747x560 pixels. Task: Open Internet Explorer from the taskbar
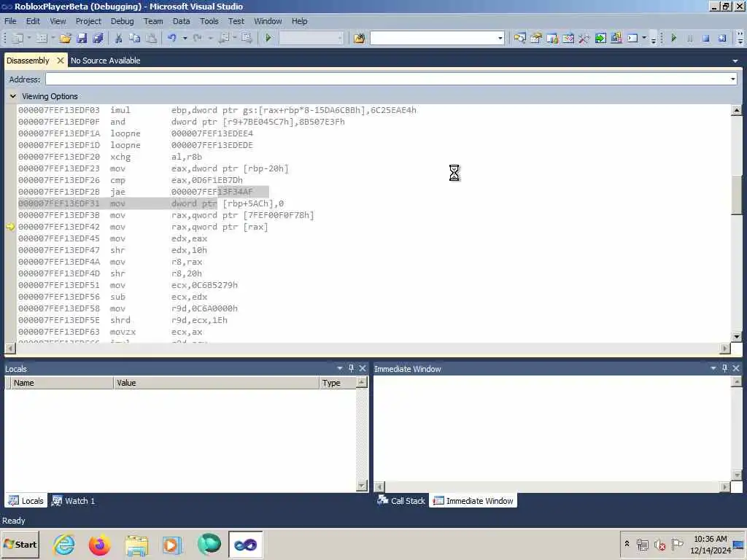pos(64,545)
